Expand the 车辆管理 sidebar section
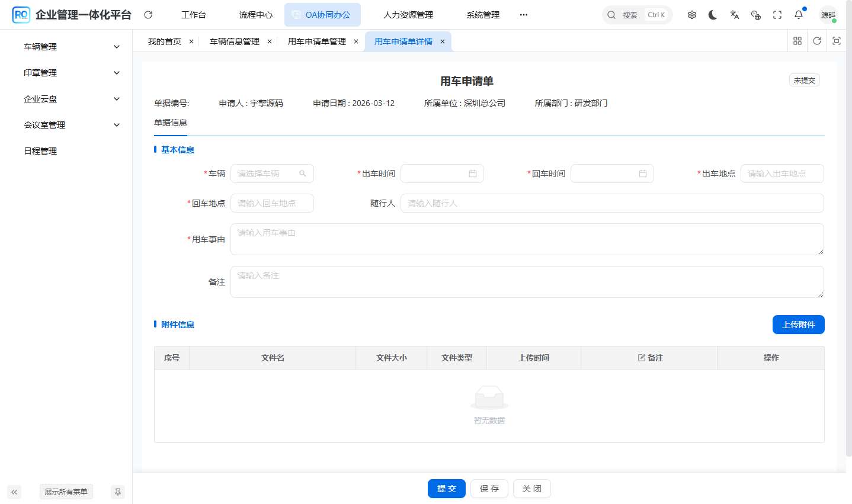This screenshot has height=504, width=852. 71,46
